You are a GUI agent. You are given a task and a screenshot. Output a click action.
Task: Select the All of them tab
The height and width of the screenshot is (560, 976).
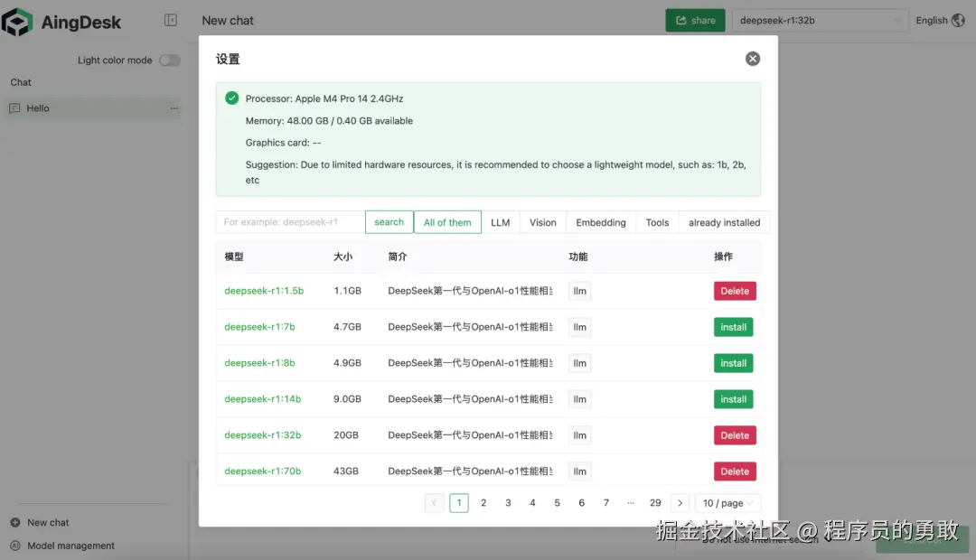click(x=447, y=222)
